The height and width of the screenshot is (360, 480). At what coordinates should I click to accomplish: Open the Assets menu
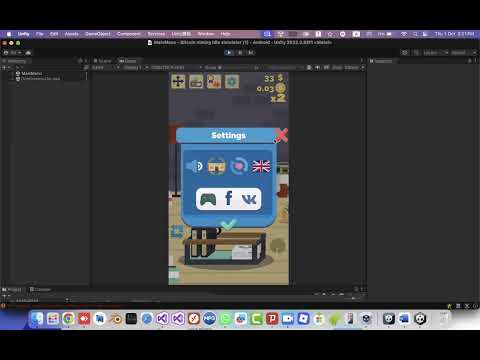point(72,34)
